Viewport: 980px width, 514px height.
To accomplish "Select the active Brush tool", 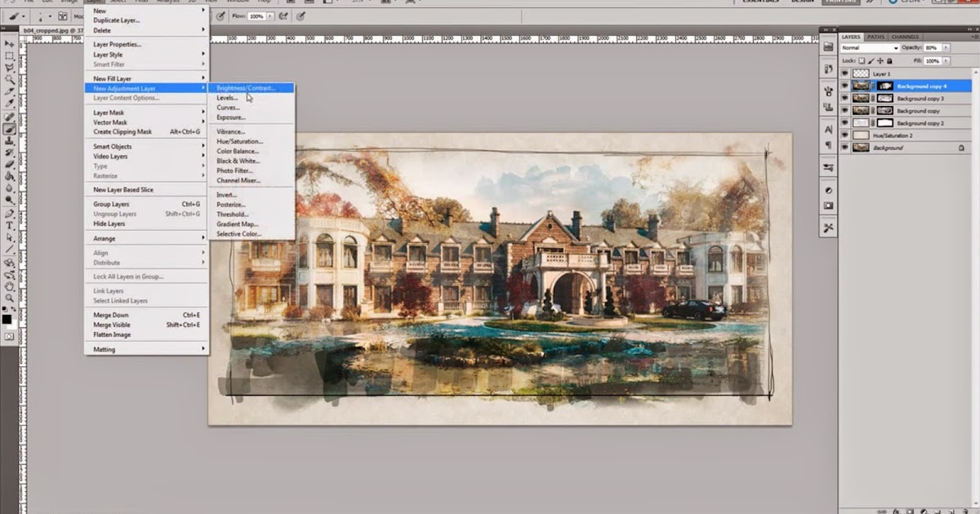I will pos(10,129).
